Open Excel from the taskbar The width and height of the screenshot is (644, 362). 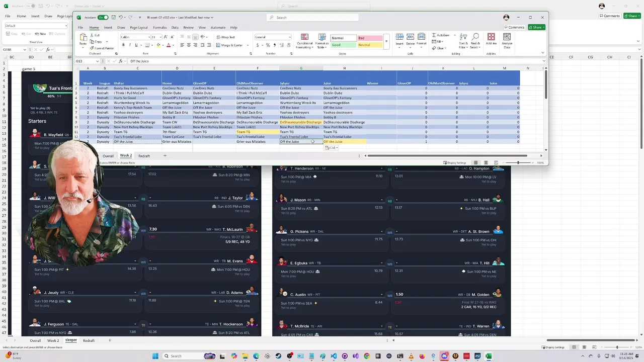coord(489,356)
